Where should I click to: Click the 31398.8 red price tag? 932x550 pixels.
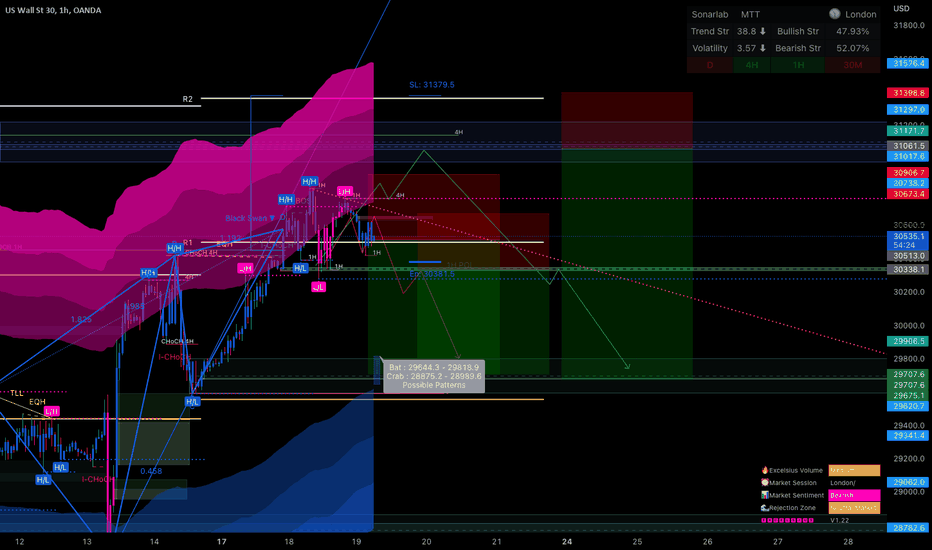[908, 93]
